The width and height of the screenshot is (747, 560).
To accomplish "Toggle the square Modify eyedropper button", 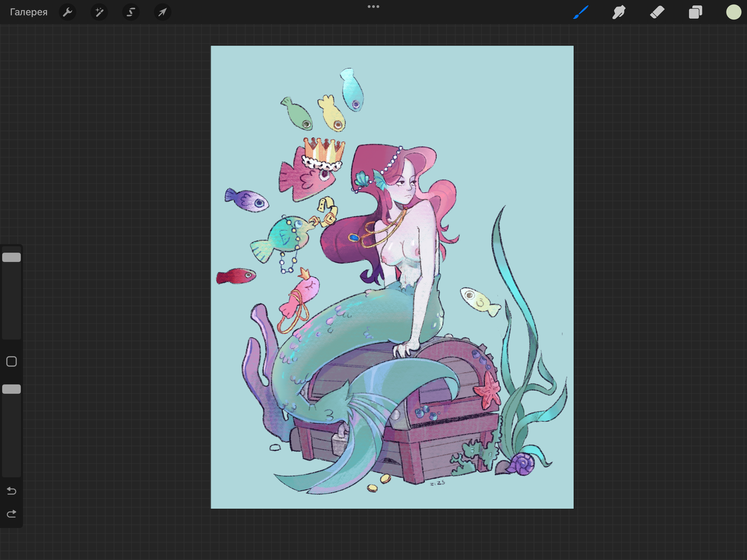I will 11,361.
